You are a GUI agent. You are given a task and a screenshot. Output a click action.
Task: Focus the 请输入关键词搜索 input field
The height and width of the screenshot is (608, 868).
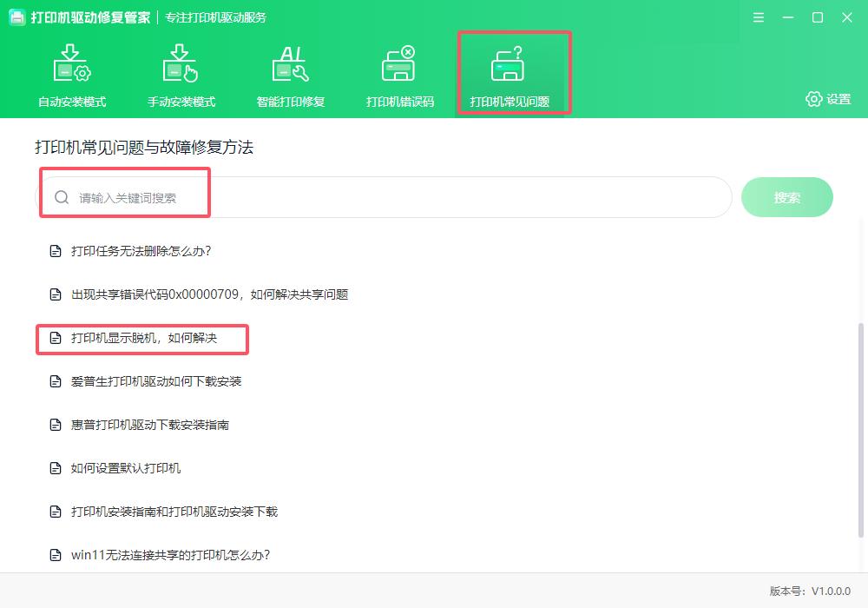[x=391, y=197]
